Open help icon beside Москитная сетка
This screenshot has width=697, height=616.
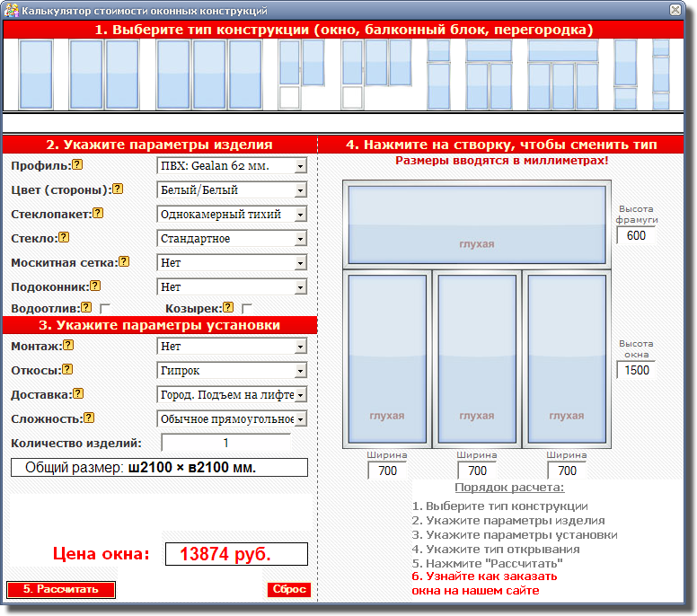tap(124, 262)
